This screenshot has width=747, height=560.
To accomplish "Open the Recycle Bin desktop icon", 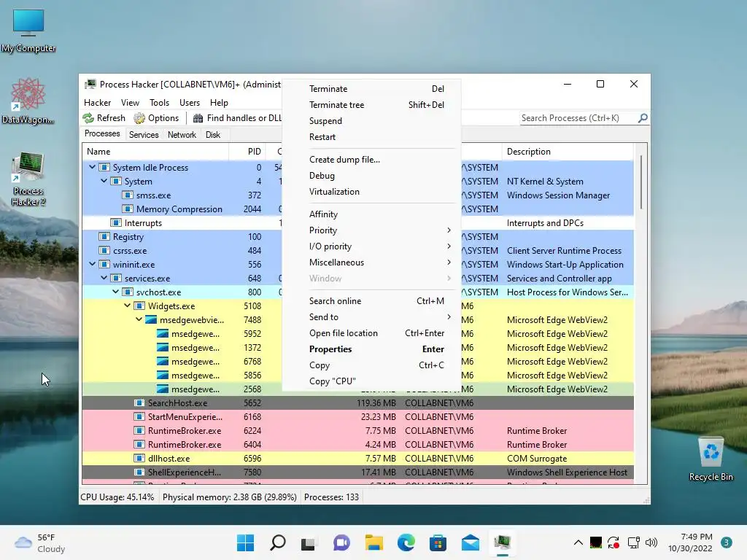I will click(711, 459).
